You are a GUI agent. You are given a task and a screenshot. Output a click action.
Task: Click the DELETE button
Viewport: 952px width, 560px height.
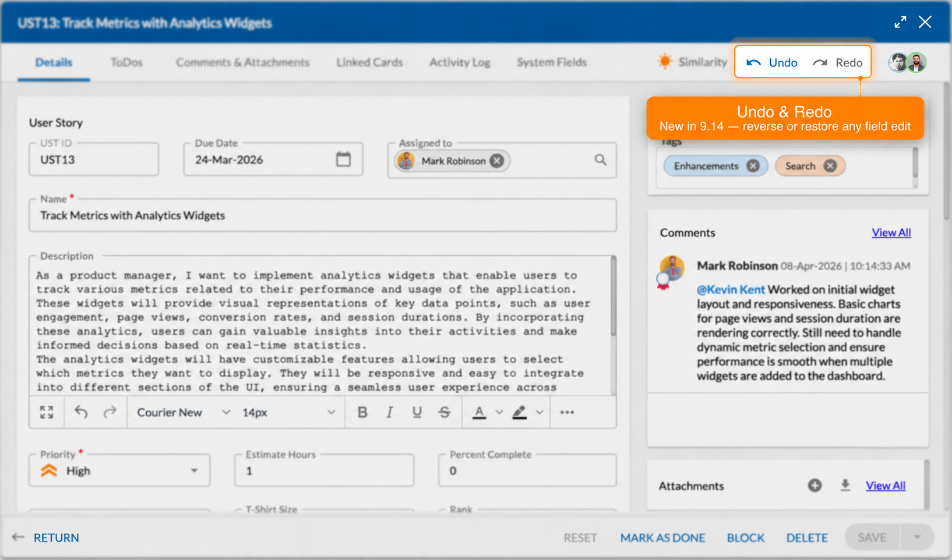click(x=807, y=537)
